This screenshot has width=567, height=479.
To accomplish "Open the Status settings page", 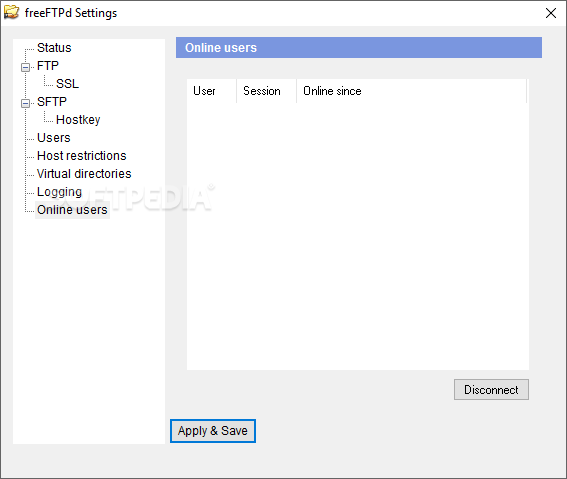I will tap(54, 48).
